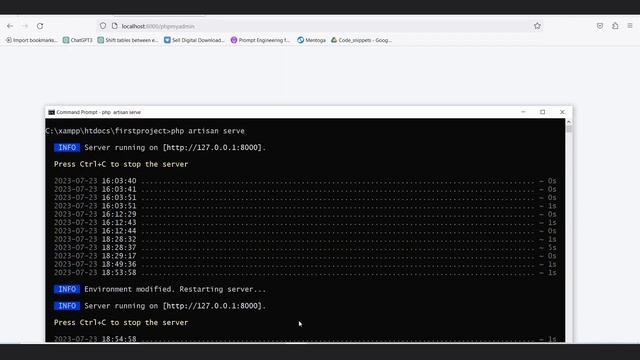Image resolution: width=640 pixels, height=360 pixels.
Task: Open the Firefox hamburger menu
Action: [630, 26]
